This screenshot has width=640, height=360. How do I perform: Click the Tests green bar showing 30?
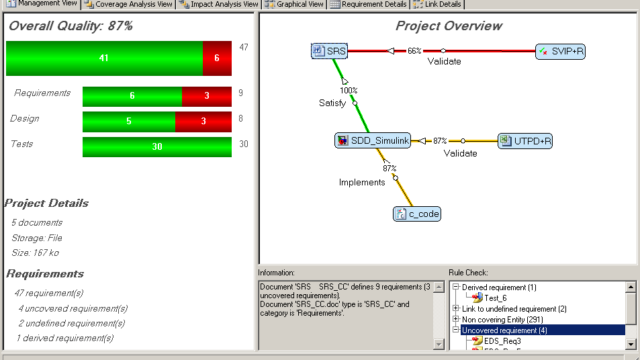tap(157, 147)
